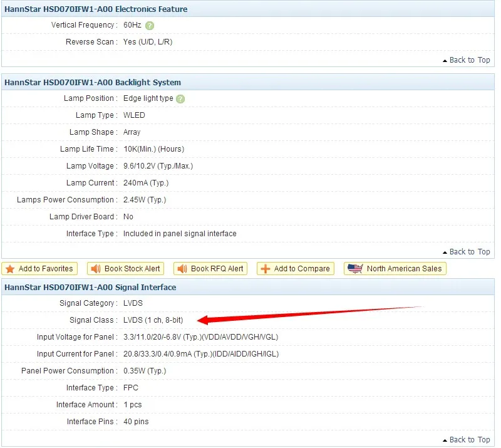Click 'Input Voltage for Panel' label
The image size is (501, 448).
(77, 337)
